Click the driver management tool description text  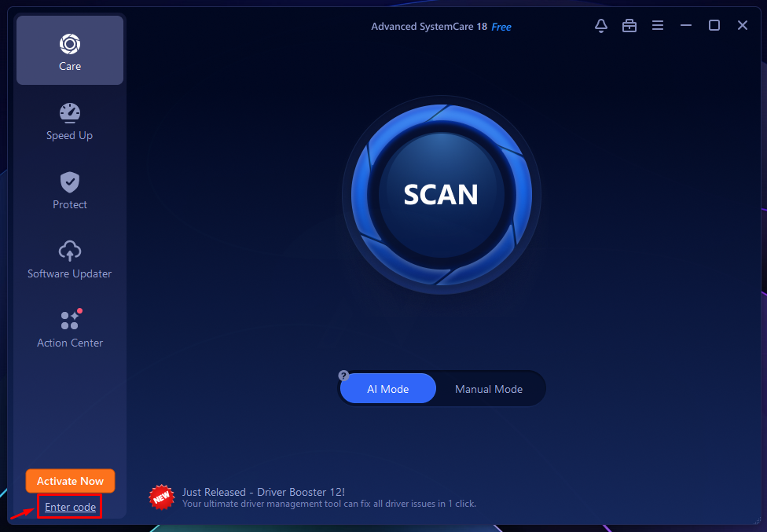coord(328,504)
